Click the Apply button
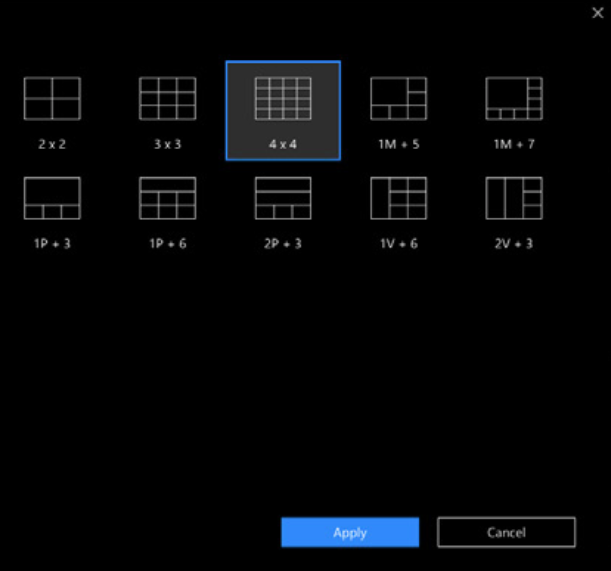The image size is (611, 571). coord(350,533)
